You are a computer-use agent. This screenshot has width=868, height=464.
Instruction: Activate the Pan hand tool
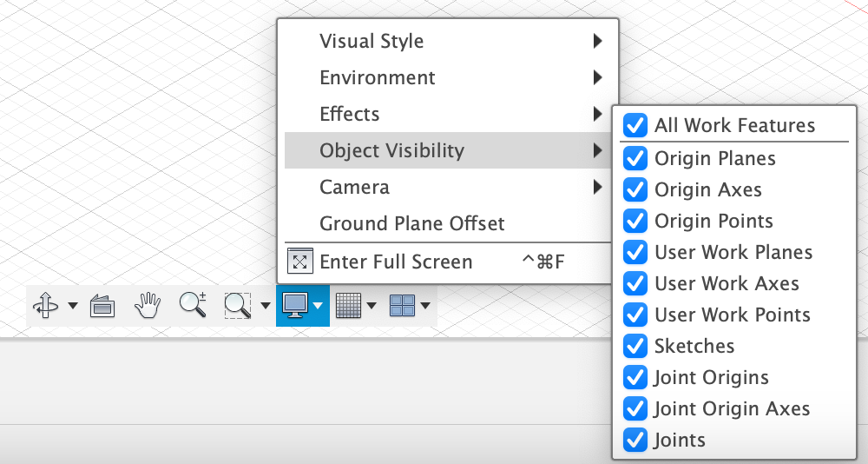pos(148,305)
